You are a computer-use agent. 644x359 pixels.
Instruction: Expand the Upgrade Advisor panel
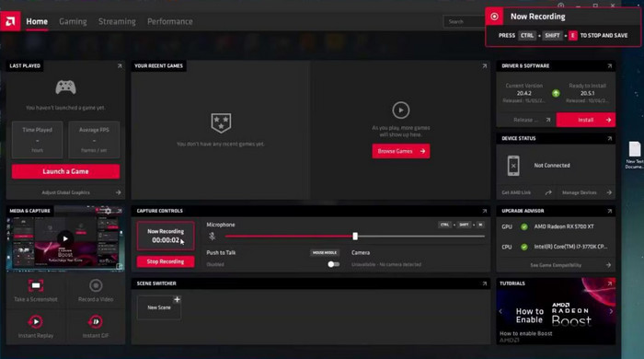tap(609, 211)
